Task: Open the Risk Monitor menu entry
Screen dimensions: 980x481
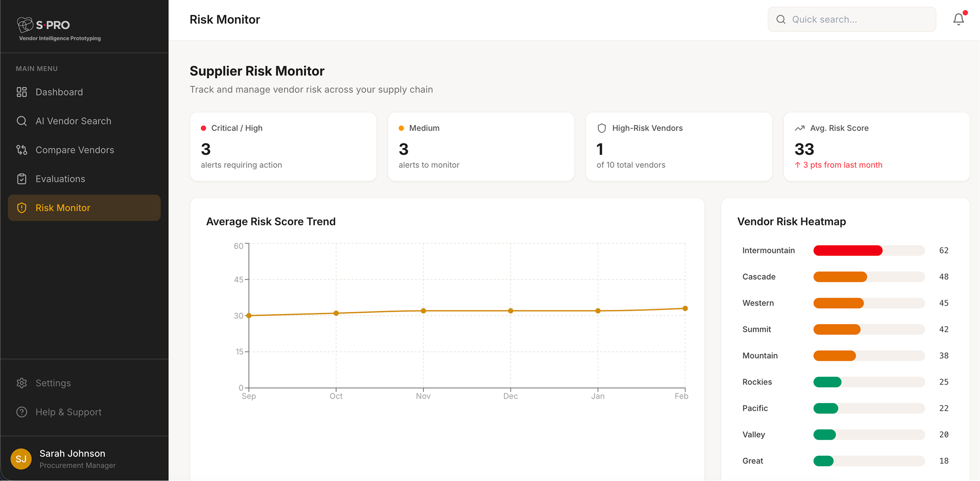Action: tap(63, 208)
